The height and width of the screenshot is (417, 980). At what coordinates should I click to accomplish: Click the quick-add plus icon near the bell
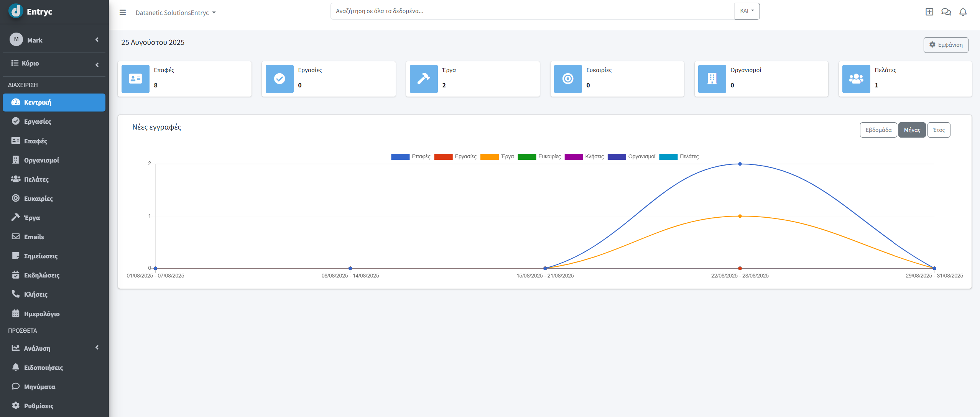click(x=929, y=12)
